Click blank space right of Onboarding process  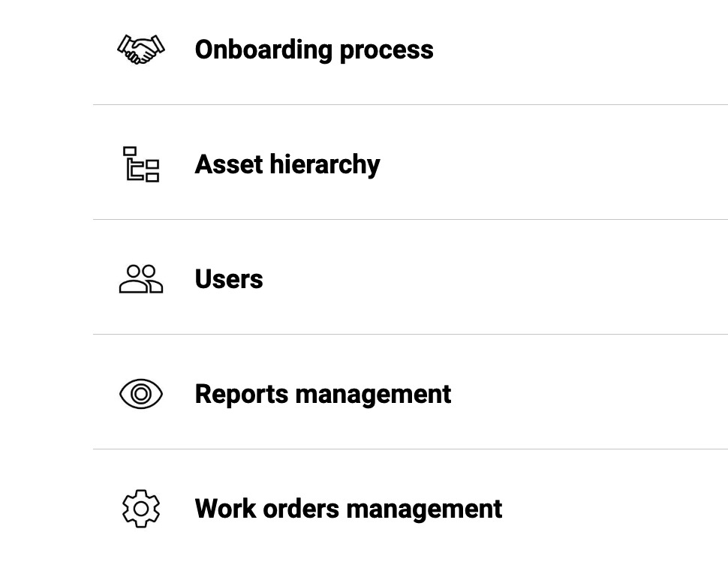[x=585, y=50]
